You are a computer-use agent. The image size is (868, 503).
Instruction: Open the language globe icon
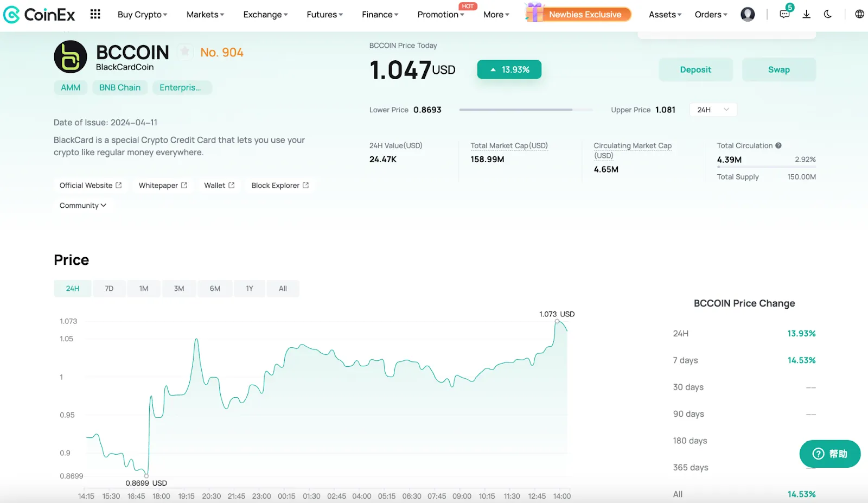[859, 14]
